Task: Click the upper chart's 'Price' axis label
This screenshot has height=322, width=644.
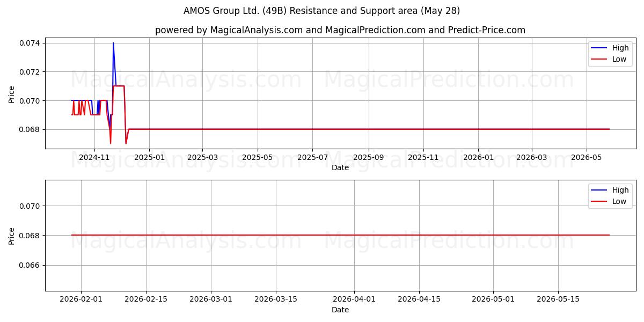Action: [12, 95]
